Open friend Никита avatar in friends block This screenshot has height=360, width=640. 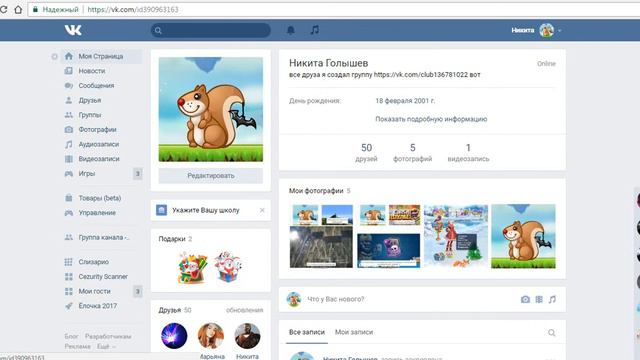click(247, 336)
